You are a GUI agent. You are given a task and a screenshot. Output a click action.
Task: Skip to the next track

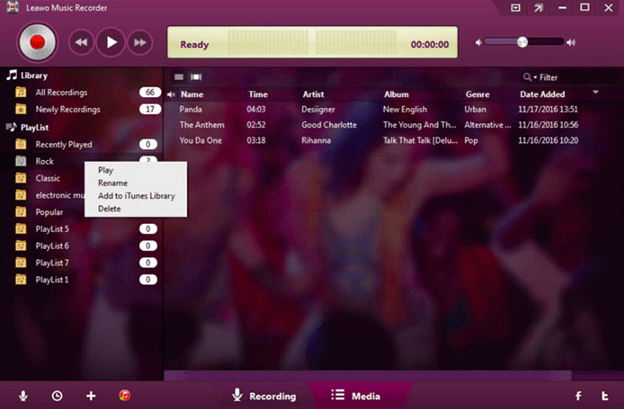(x=140, y=42)
